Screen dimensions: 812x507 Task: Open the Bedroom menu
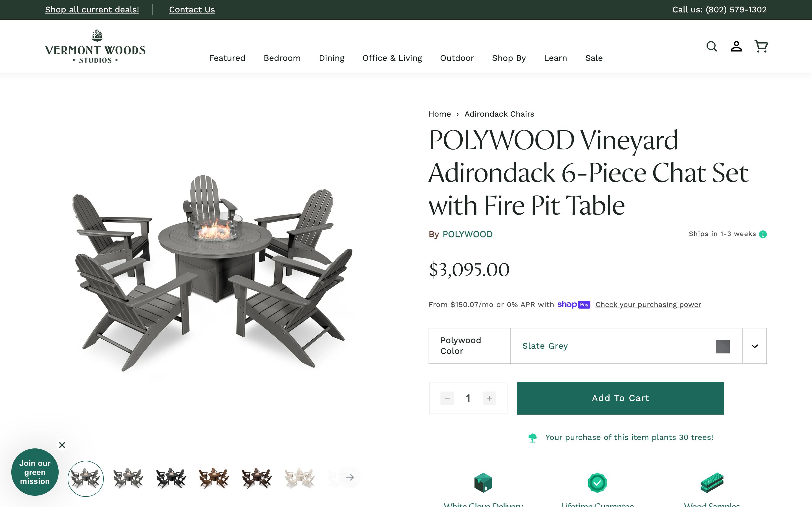tap(282, 58)
